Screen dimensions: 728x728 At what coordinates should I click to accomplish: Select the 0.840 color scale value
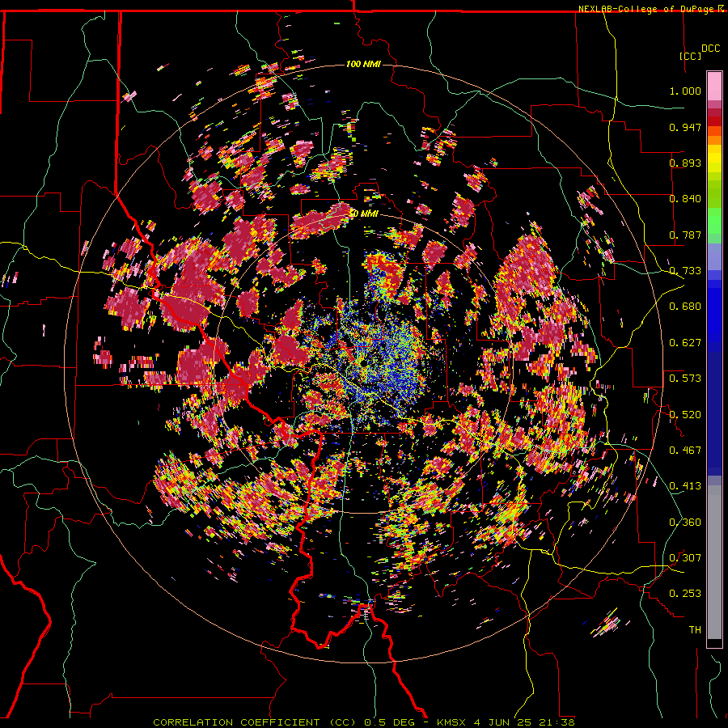[685, 199]
